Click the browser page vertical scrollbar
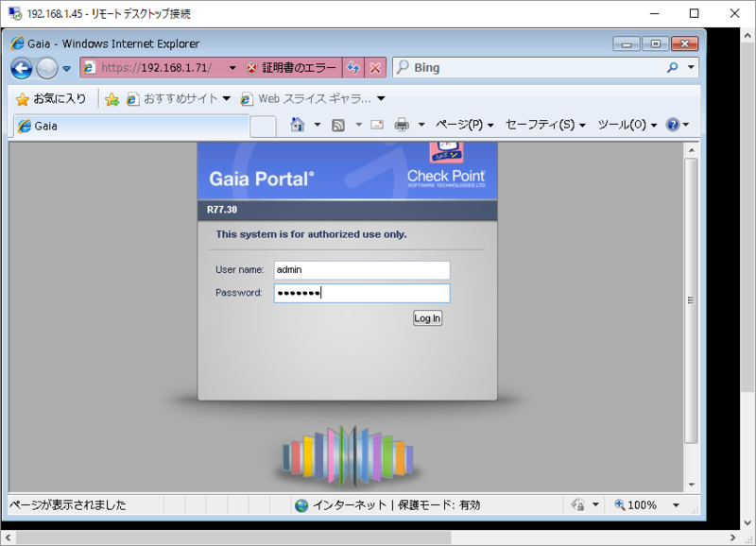This screenshot has height=546, width=756. (x=691, y=299)
